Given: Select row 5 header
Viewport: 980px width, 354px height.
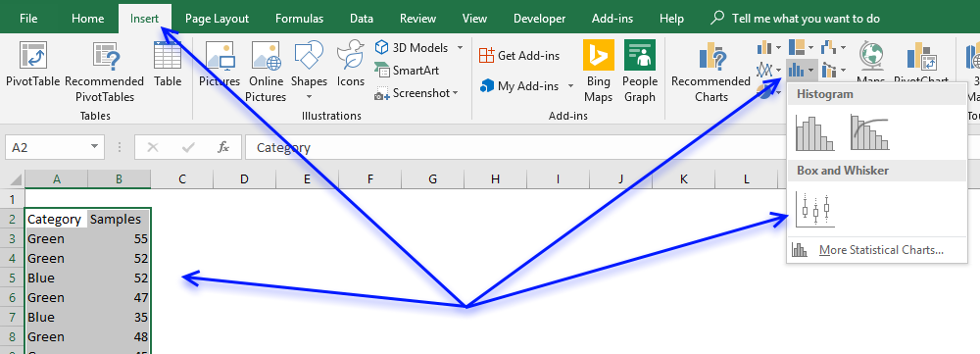Looking at the screenshot, I should click(13, 278).
